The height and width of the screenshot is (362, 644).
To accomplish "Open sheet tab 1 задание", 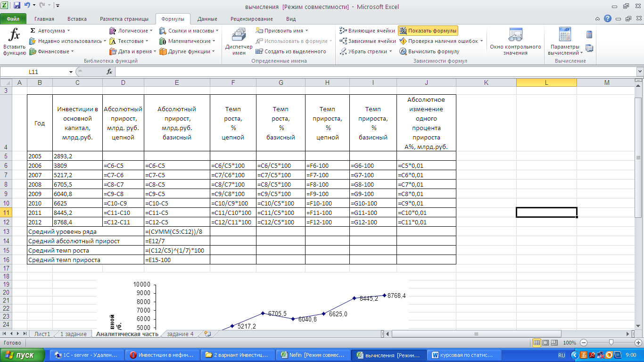I will click(73, 334).
